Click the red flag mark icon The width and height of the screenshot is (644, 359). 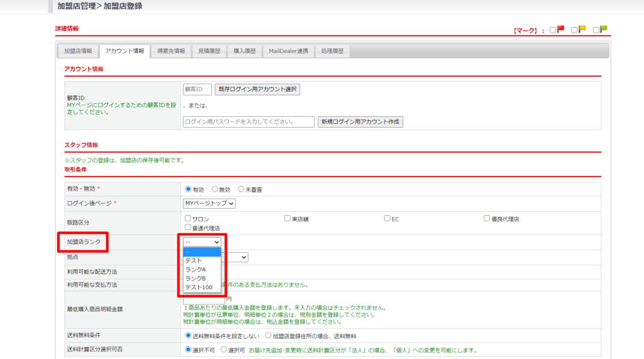coord(560,29)
